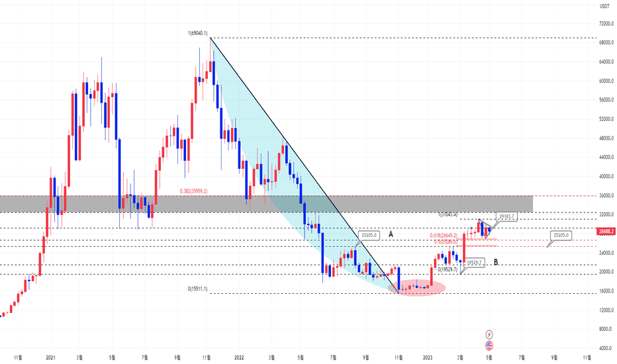Click the Fibonacci label 1(69040.1)
The height and width of the screenshot is (364, 617).
[x=197, y=34]
